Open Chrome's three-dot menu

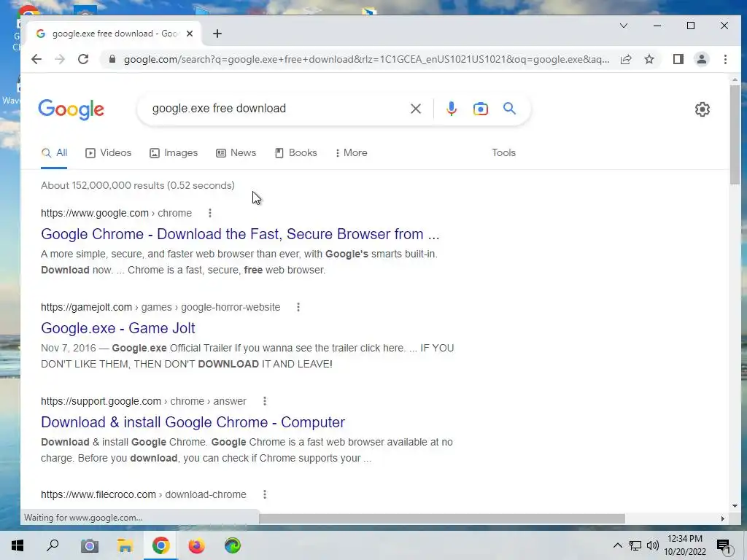725,59
